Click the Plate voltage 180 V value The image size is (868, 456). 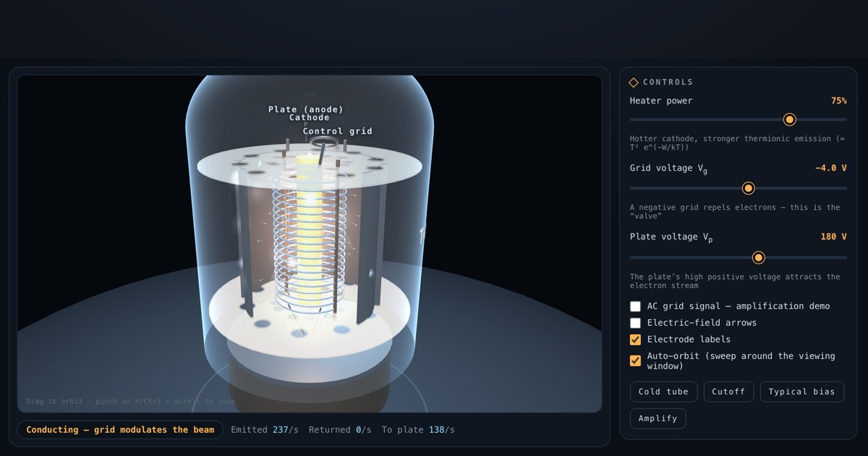pyautogui.click(x=833, y=237)
